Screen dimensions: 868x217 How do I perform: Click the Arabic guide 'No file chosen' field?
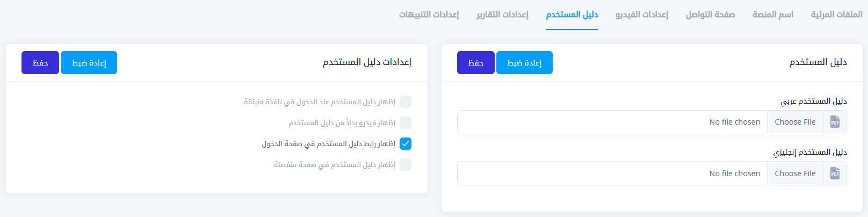pyautogui.click(x=612, y=122)
